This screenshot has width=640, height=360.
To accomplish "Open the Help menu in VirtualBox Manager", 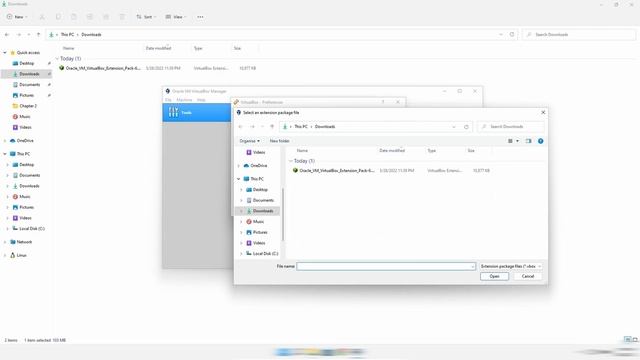I will 201,100.
